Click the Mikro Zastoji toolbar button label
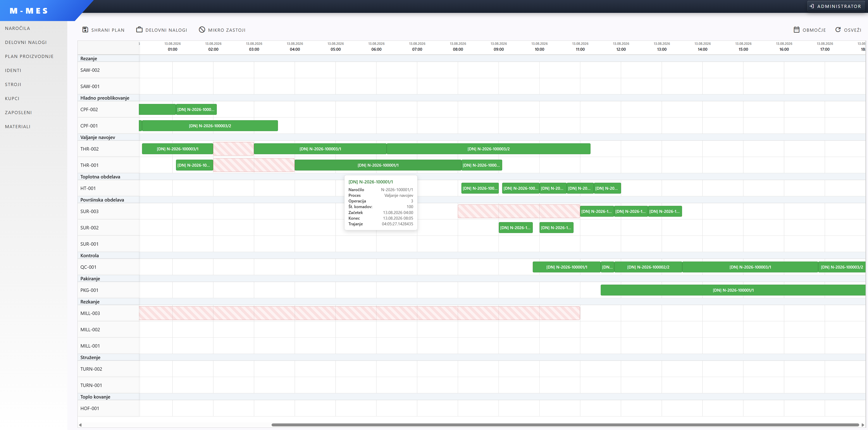 pos(227,30)
